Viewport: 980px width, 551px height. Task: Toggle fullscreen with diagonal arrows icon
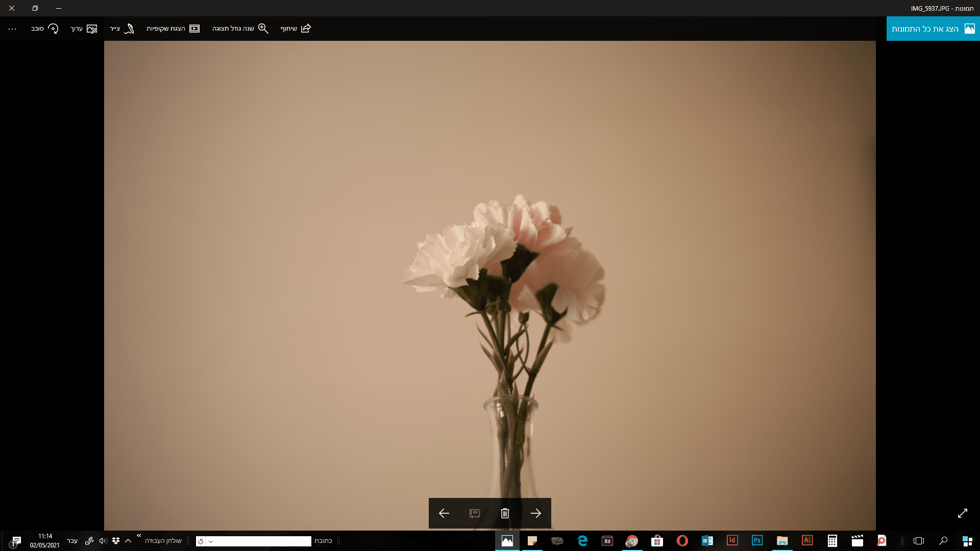[x=963, y=513]
